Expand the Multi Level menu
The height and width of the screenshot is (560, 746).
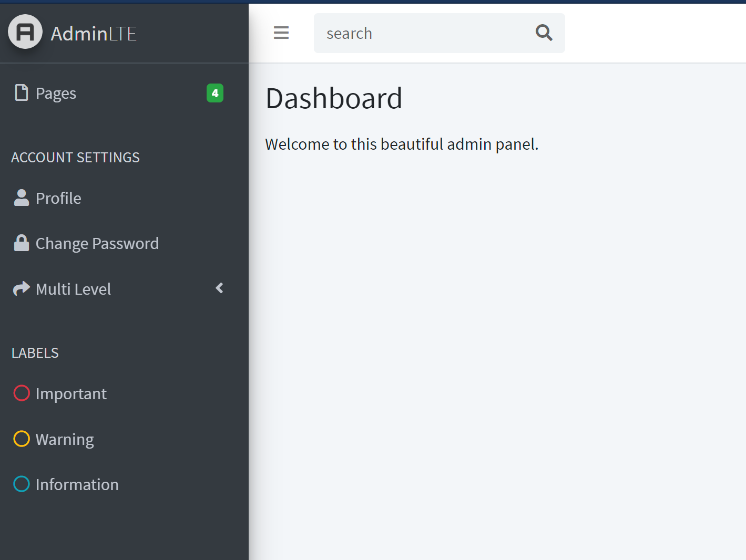click(x=73, y=288)
